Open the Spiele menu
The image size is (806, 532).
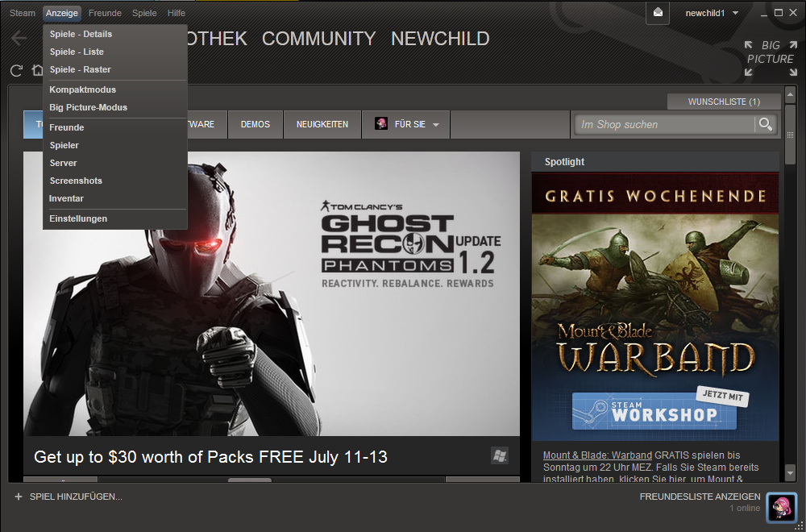[x=144, y=13]
